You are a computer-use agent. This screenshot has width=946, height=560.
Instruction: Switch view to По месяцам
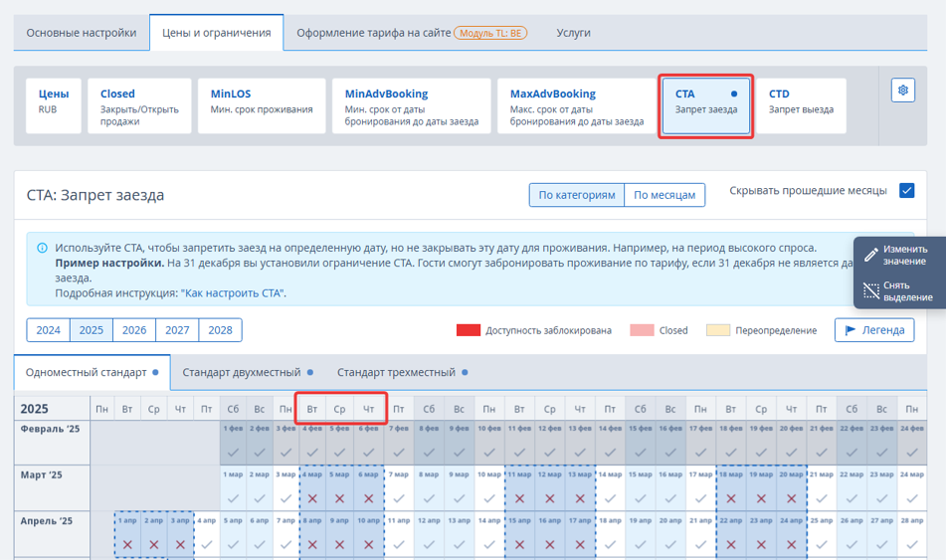[x=664, y=195]
